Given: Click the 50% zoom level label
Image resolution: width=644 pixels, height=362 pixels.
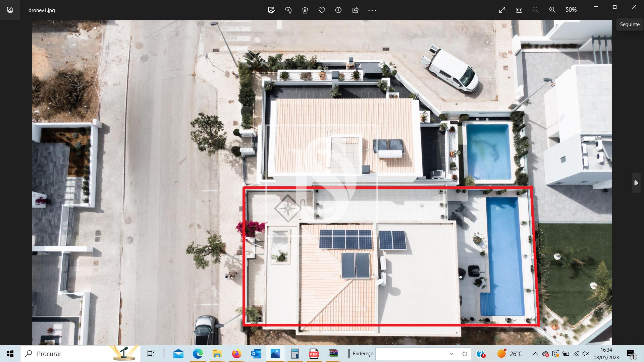Looking at the screenshot, I should (x=571, y=10).
